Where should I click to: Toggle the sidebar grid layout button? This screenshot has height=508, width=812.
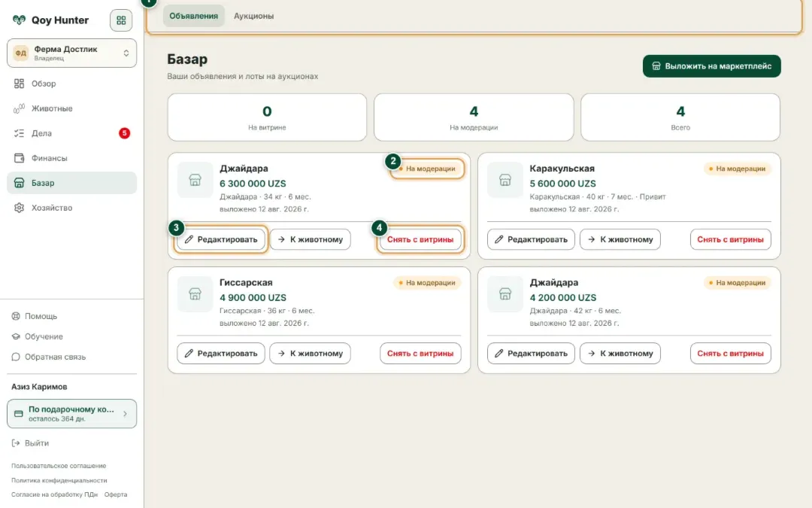coord(120,20)
